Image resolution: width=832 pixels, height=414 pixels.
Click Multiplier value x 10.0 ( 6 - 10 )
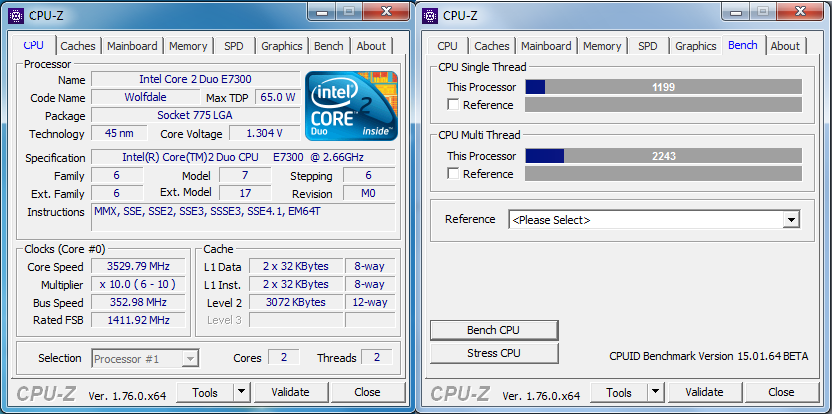tap(138, 284)
